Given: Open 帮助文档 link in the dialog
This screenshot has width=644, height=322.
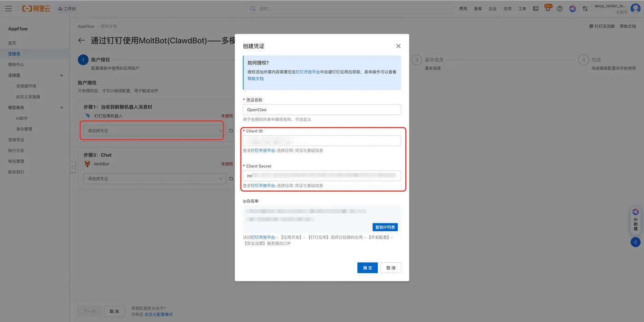Looking at the screenshot, I should point(256,79).
